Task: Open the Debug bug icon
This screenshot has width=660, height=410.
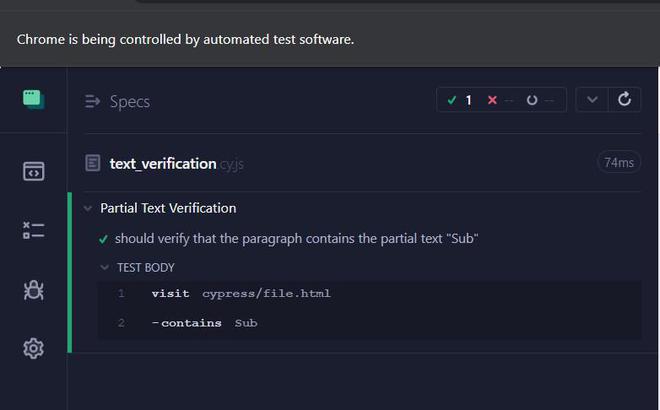Action: [33, 290]
